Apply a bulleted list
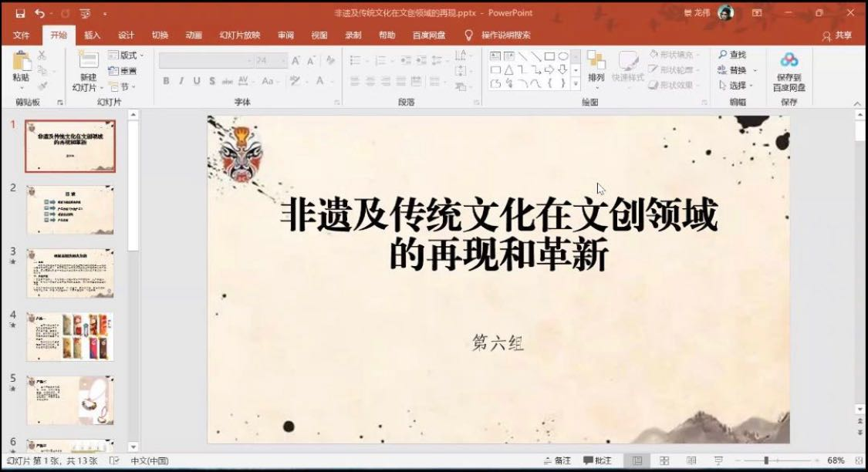Screen dimensions: 868x472 coord(356,60)
